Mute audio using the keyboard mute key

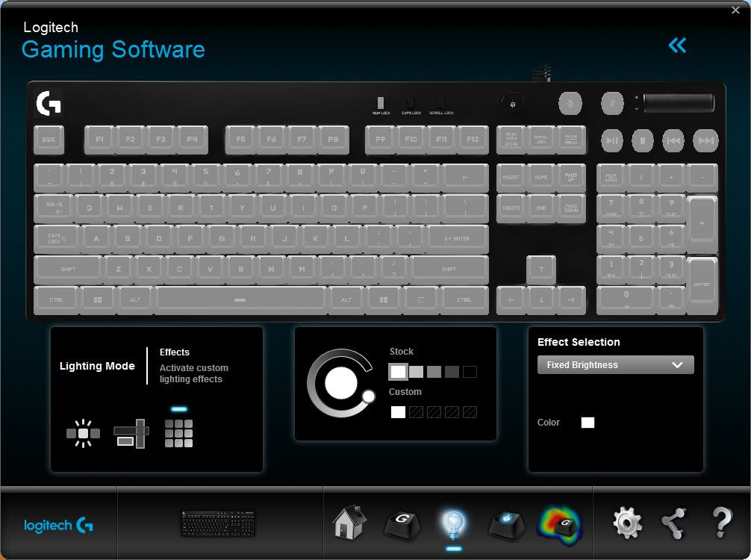pos(611,102)
